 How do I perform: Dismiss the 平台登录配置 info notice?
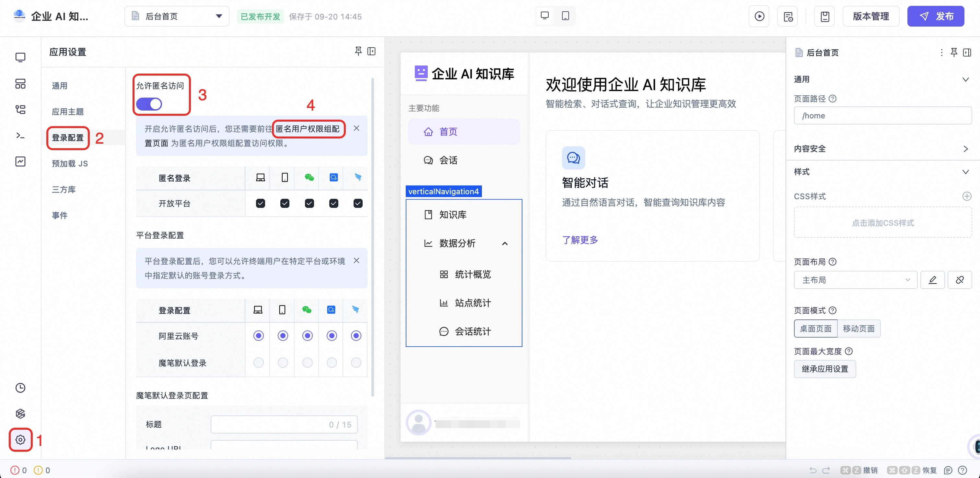[356, 261]
